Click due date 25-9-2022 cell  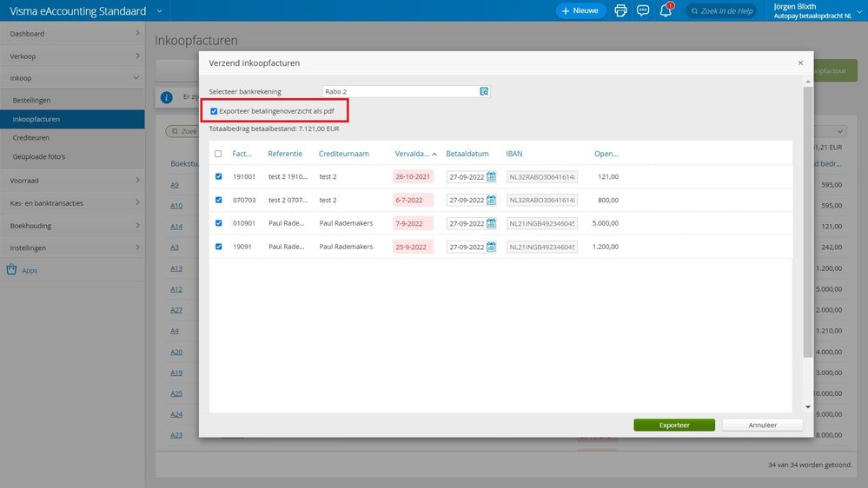point(413,247)
